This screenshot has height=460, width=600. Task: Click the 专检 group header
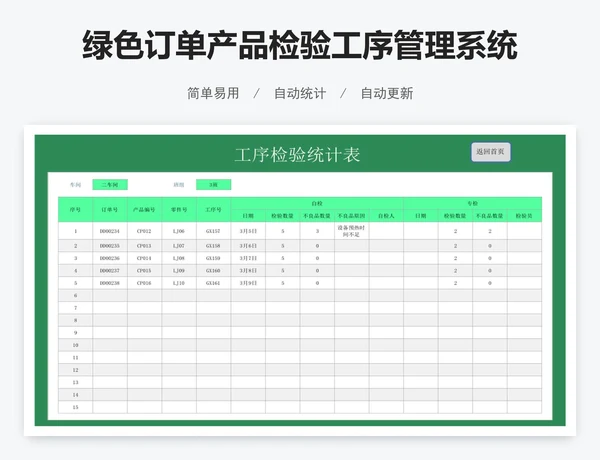pos(473,204)
